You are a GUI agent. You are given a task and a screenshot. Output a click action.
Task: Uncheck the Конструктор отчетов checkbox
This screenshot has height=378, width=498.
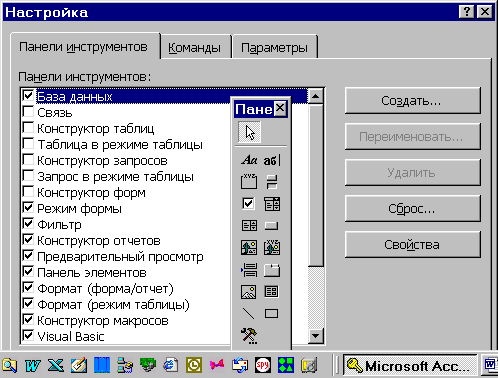pyautogui.click(x=28, y=239)
